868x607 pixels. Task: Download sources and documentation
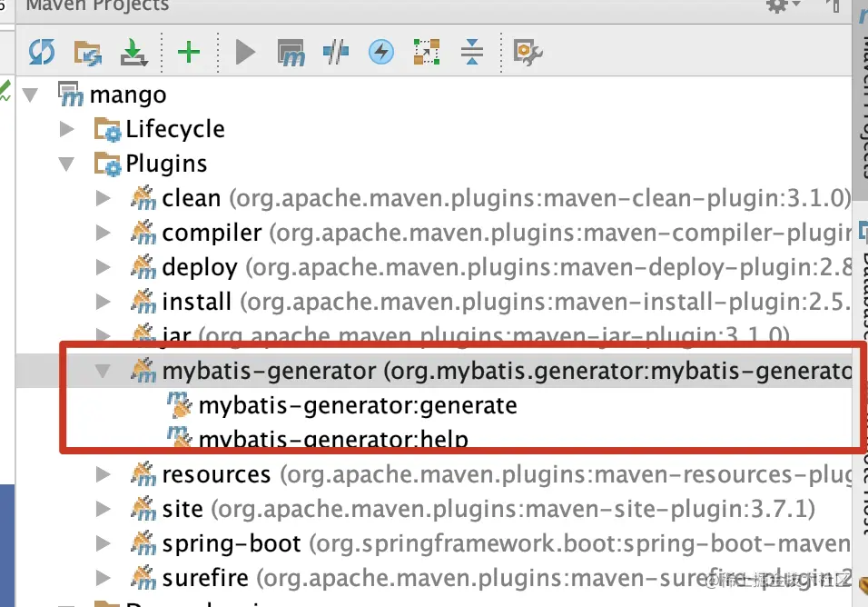[x=134, y=52]
